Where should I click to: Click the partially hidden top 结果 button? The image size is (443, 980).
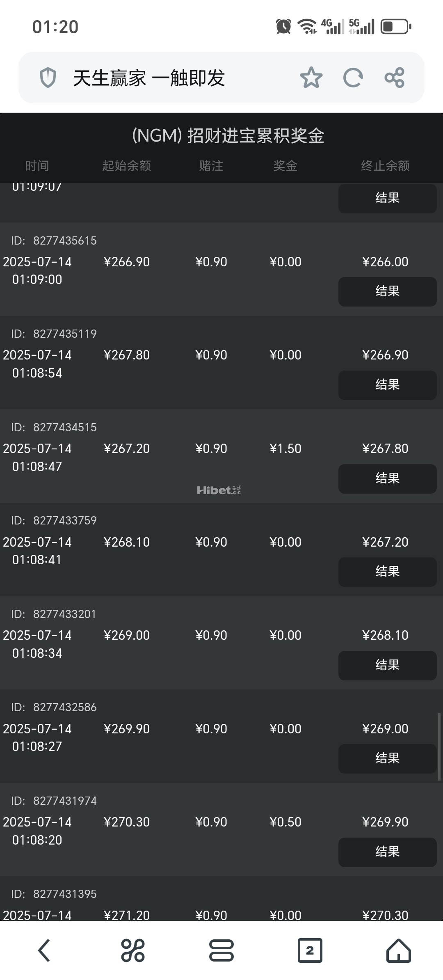[387, 198]
